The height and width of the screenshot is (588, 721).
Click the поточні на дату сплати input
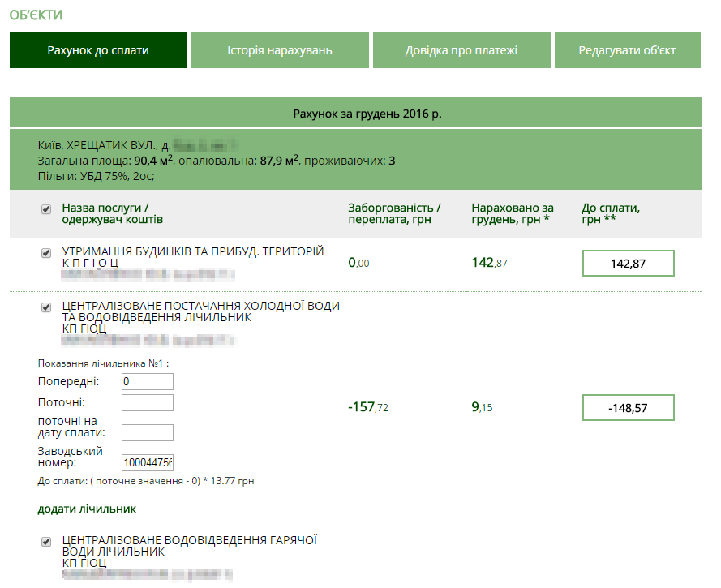[x=147, y=432]
